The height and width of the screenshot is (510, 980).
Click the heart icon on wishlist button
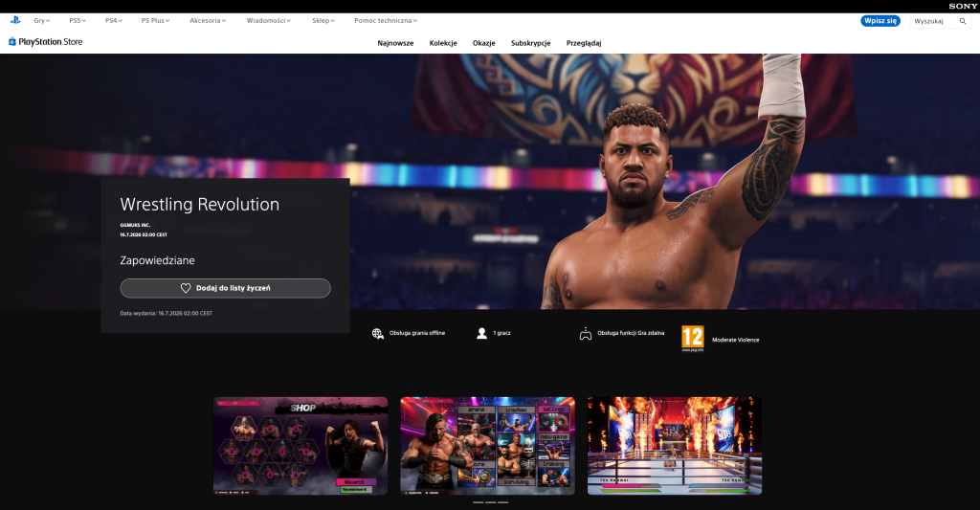click(186, 288)
